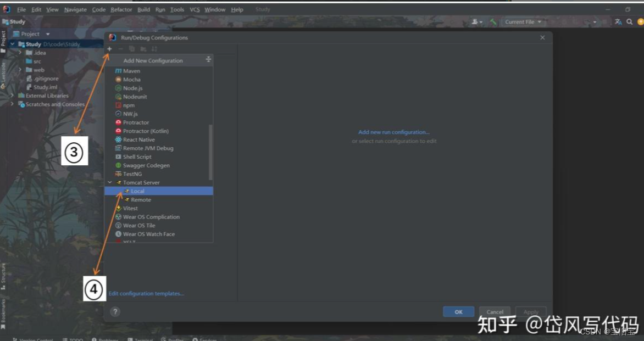Screen dimensions: 644x341
Task: Select Local under Tomcat Server
Action: click(x=159, y=191)
